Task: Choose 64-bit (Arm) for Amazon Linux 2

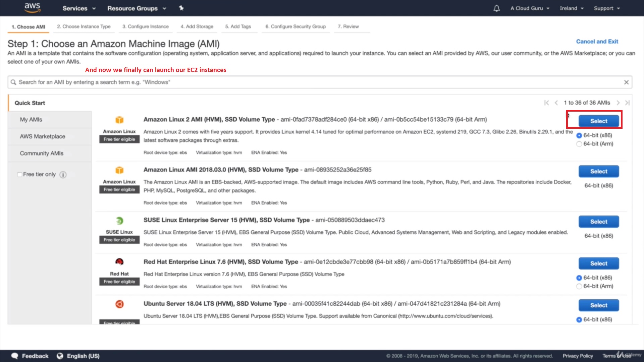Action: coord(579,144)
